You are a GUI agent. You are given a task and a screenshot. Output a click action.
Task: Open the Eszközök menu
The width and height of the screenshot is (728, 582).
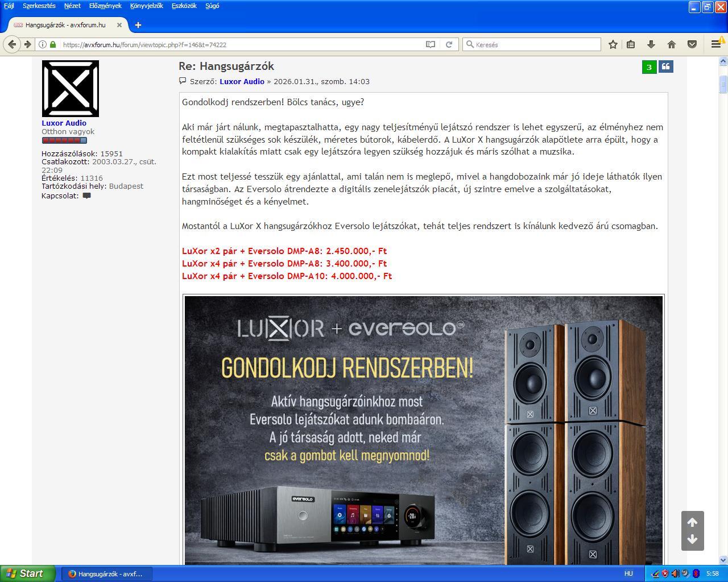[x=184, y=6]
